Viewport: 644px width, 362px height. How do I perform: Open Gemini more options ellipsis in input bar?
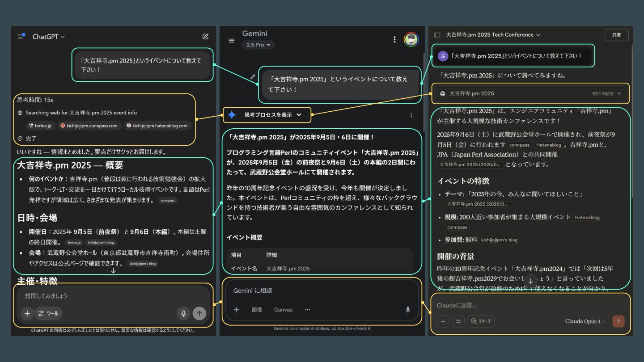pyautogui.click(x=307, y=309)
